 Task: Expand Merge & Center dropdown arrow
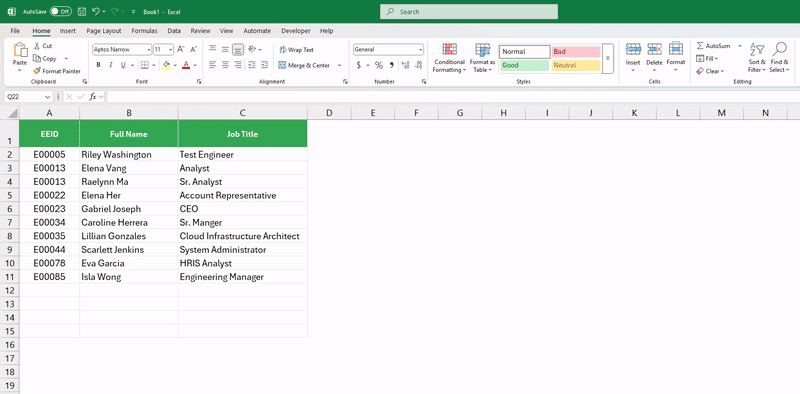(339, 65)
